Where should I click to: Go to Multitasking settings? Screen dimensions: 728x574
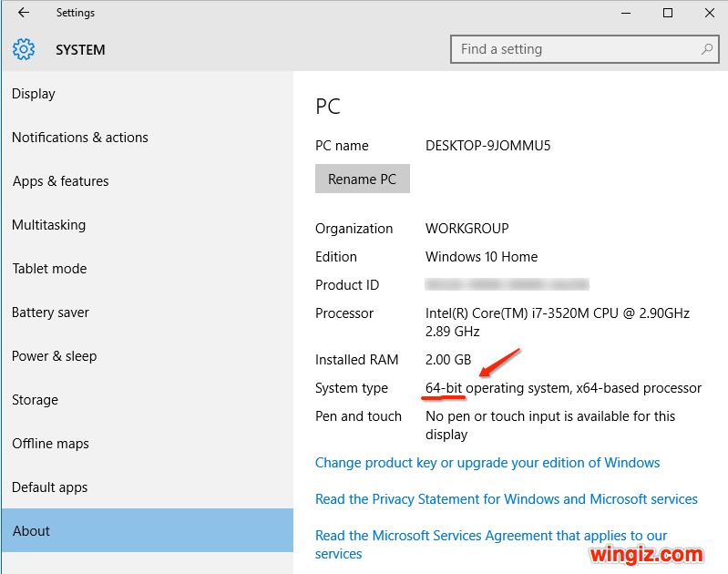(x=148, y=225)
